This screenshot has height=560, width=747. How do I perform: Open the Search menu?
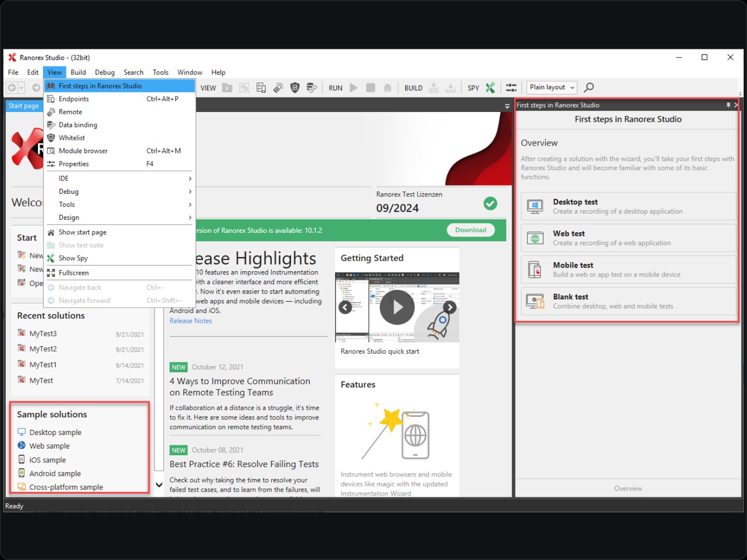(133, 72)
